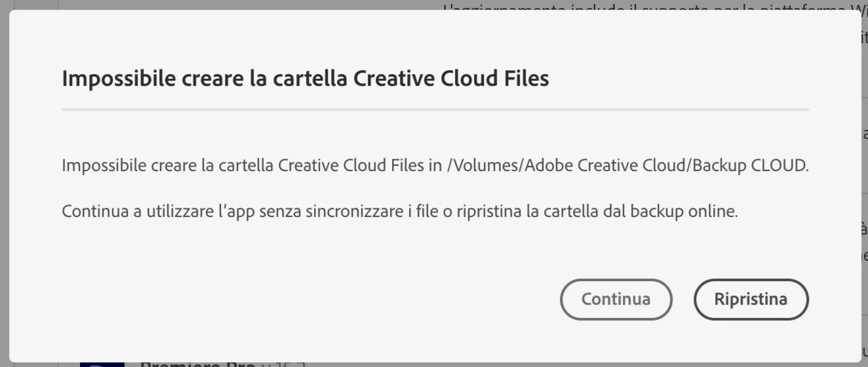868x367 pixels.
Task: Click the partially hidden Premiere Pro icon
Action: coord(102,364)
